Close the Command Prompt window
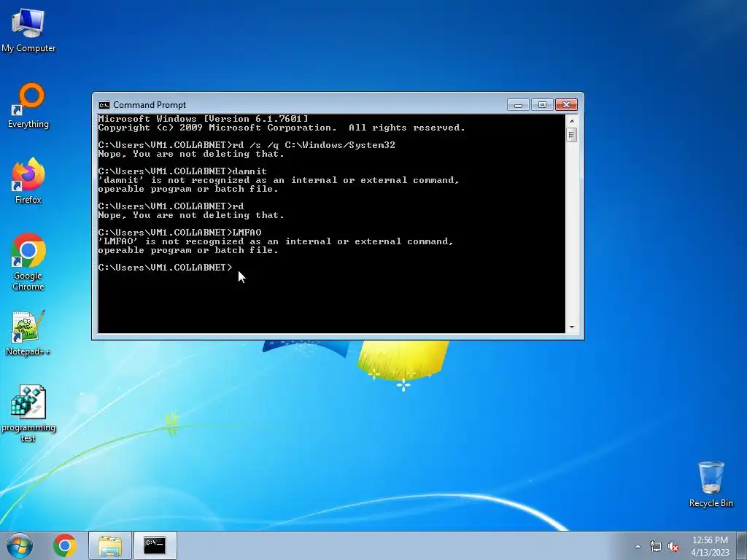 [566, 105]
